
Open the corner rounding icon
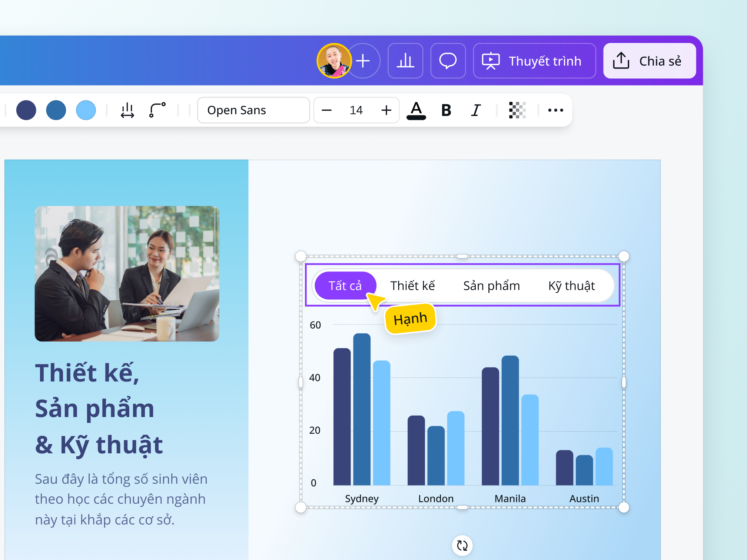pyautogui.click(x=157, y=110)
